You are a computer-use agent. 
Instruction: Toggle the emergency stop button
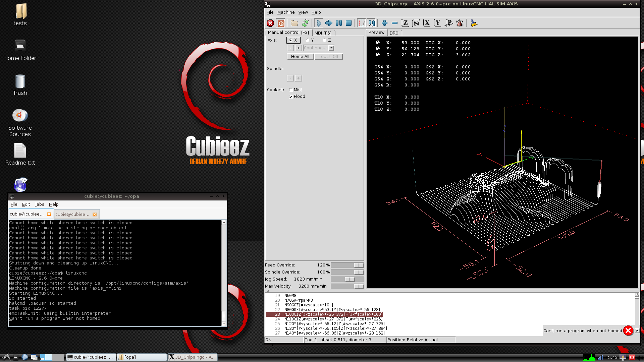[270, 23]
